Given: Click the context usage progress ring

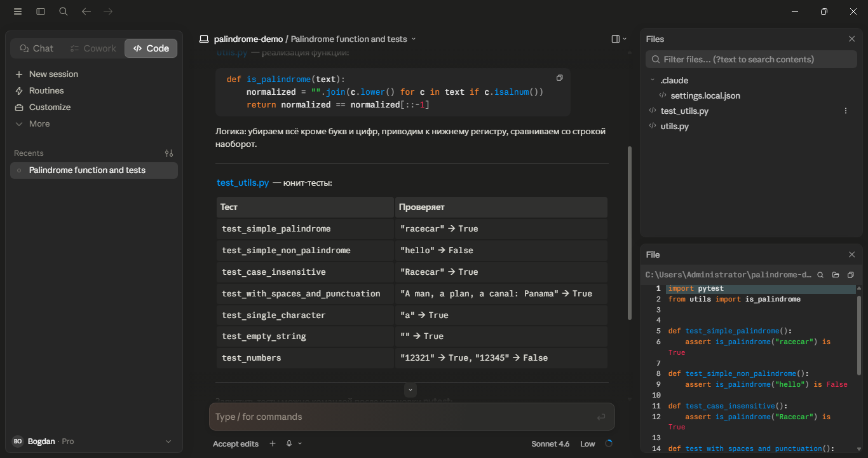Looking at the screenshot, I should click(x=609, y=444).
